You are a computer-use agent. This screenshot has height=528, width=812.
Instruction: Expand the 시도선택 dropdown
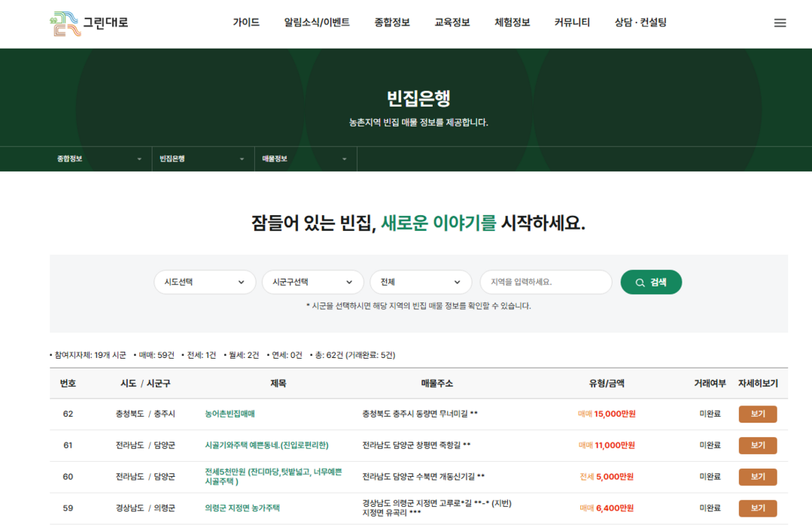click(203, 282)
